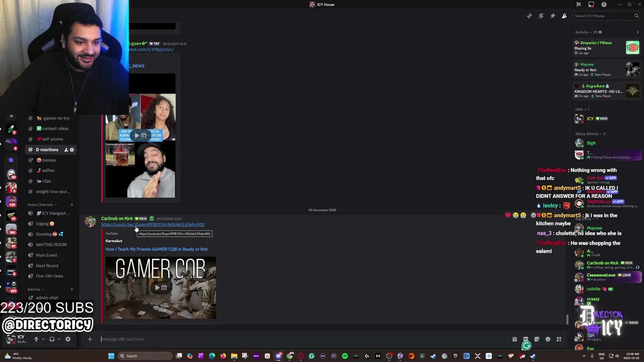
Task: Add a channel to Voice Channels
Action: pos(71,205)
